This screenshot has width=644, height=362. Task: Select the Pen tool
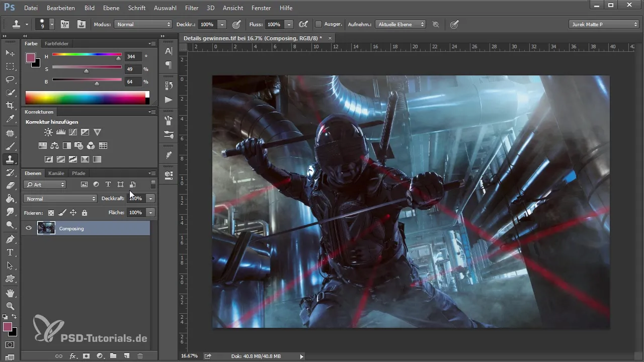[x=10, y=239]
